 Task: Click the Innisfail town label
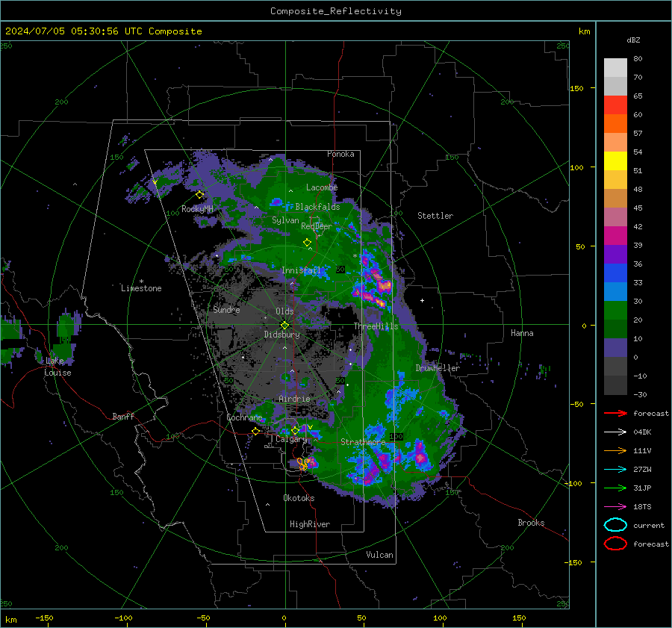302,270
